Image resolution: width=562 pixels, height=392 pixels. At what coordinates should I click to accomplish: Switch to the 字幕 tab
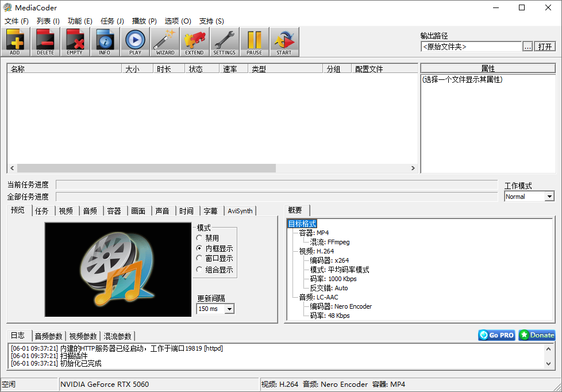pyautogui.click(x=210, y=211)
